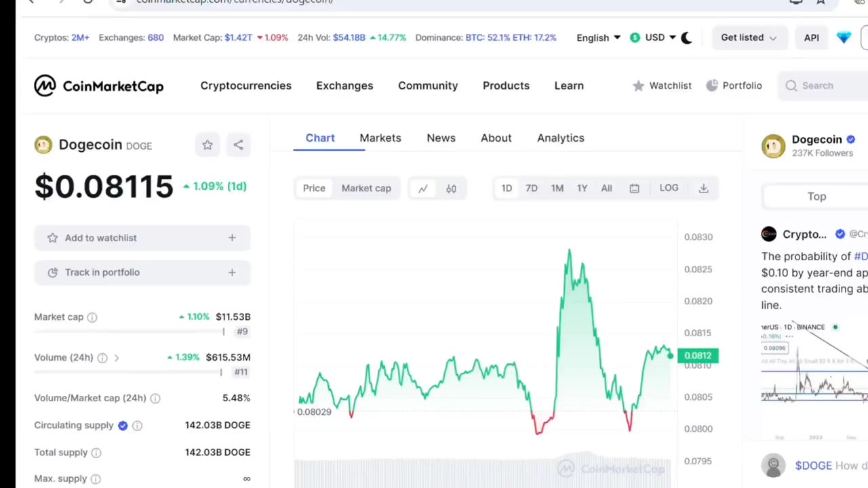
Task: Click the diamond rewards icon
Action: point(844,38)
